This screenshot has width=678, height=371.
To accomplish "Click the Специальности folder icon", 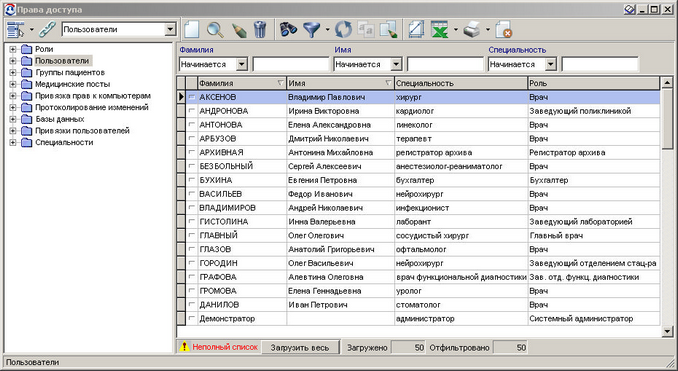I will coord(27,143).
